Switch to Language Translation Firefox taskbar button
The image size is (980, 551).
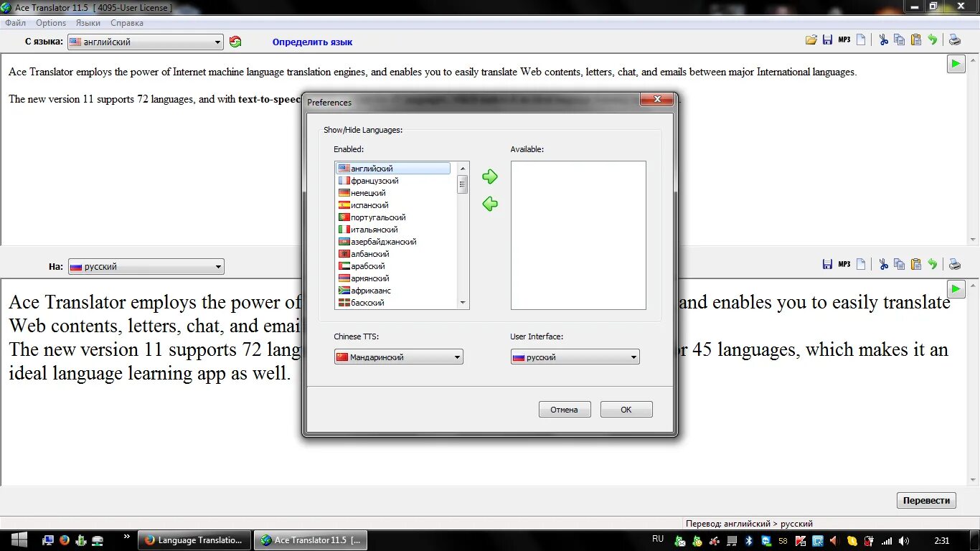pos(194,540)
